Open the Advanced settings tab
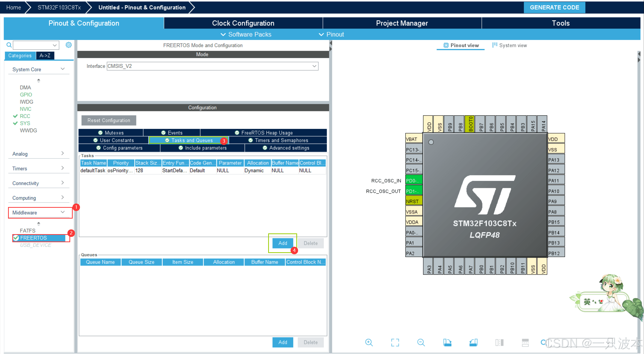This screenshot has height=354, width=644. pyautogui.click(x=286, y=148)
